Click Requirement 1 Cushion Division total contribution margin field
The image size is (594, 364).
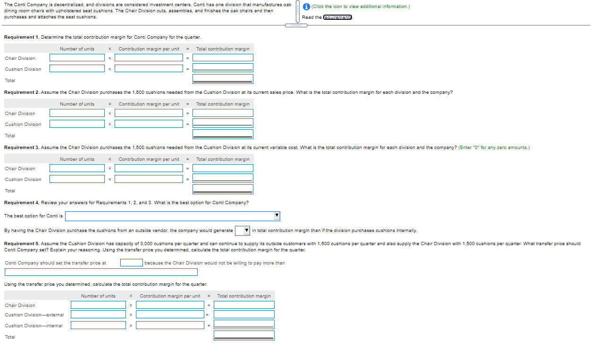point(223,68)
